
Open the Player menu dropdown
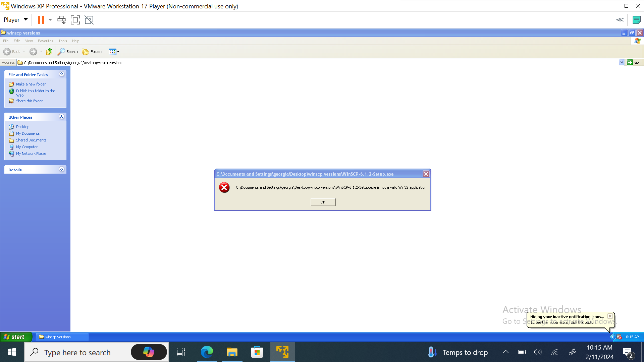click(15, 20)
